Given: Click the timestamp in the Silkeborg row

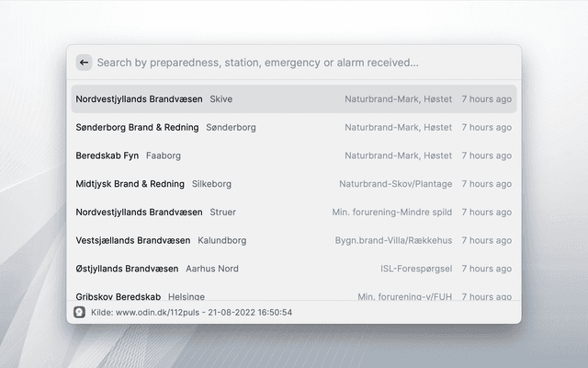Looking at the screenshot, I should pyautogui.click(x=486, y=184).
